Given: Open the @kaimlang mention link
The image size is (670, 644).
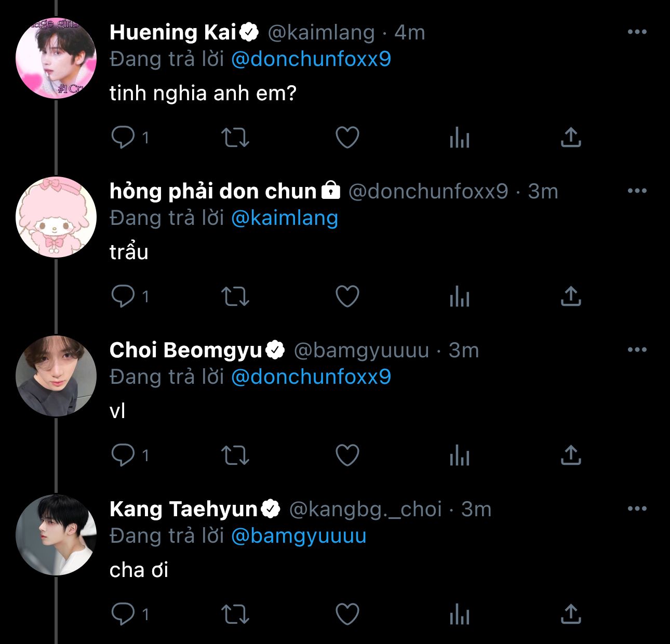Looking at the screenshot, I should 284,218.
